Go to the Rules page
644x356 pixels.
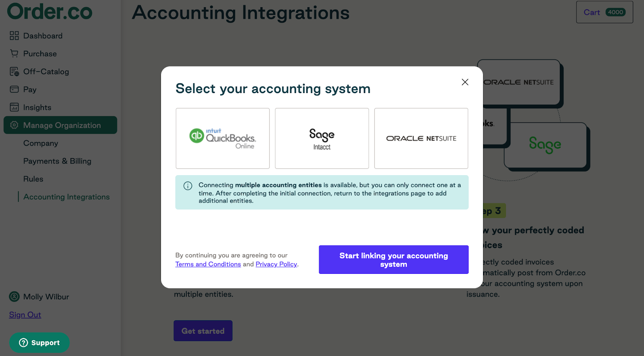(x=33, y=179)
